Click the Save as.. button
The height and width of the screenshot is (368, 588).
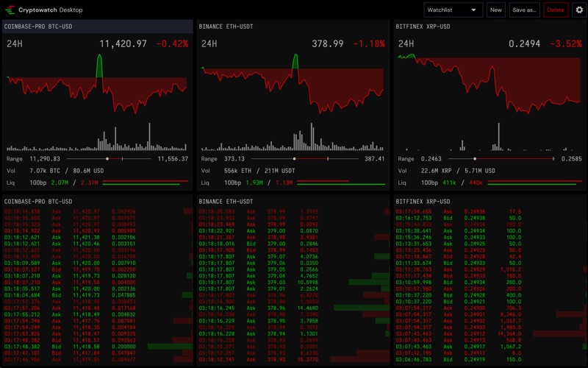coord(524,10)
